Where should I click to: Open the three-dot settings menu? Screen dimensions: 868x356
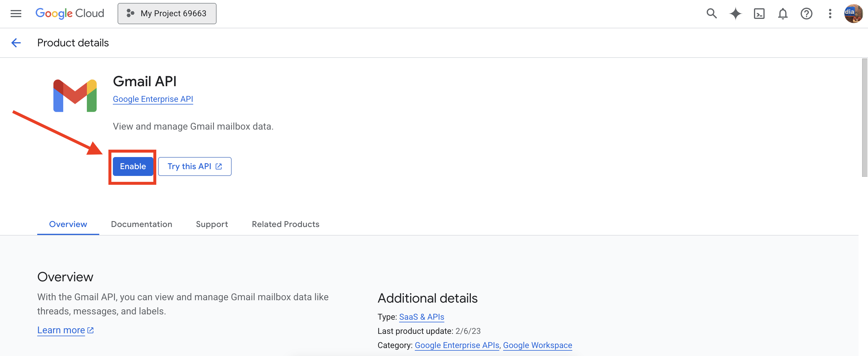click(830, 14)
